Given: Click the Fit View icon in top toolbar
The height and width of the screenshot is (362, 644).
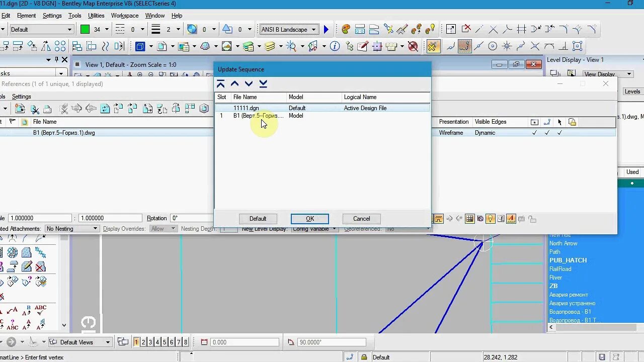Looking at the screenshot, I should tap(450, 29).
